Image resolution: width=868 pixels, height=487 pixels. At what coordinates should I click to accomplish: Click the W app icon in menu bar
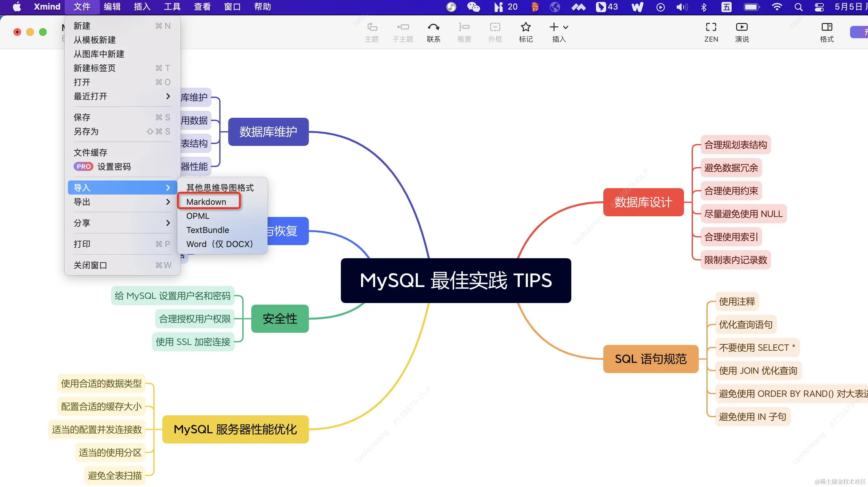(x=637, y=7)
